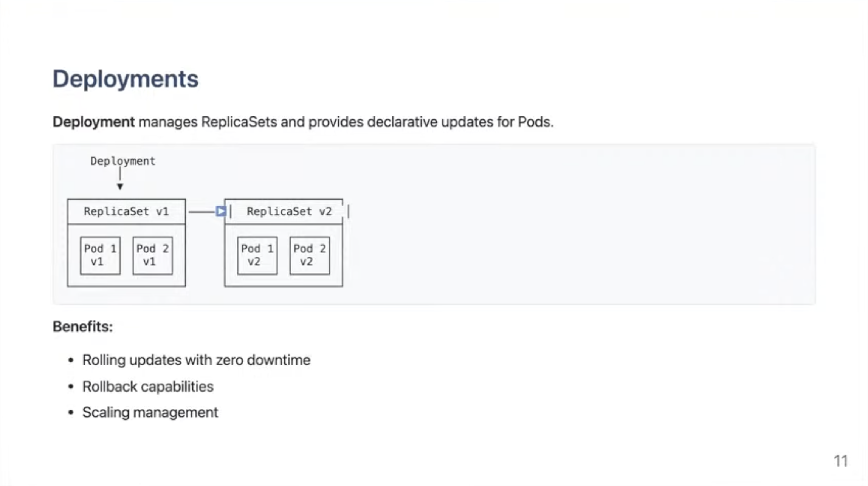Click the Deployment label in the diagram
Screen dimensions: 868x486
tap(122, 161)
